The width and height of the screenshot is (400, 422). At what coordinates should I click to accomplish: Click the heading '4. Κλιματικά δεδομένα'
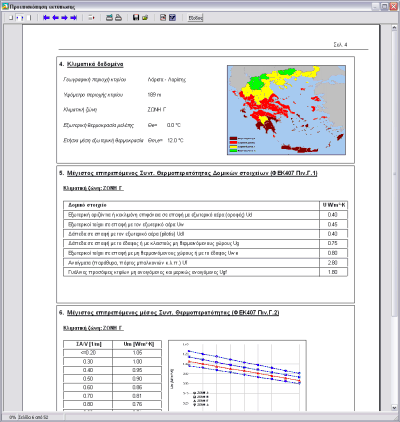point(91,64)
